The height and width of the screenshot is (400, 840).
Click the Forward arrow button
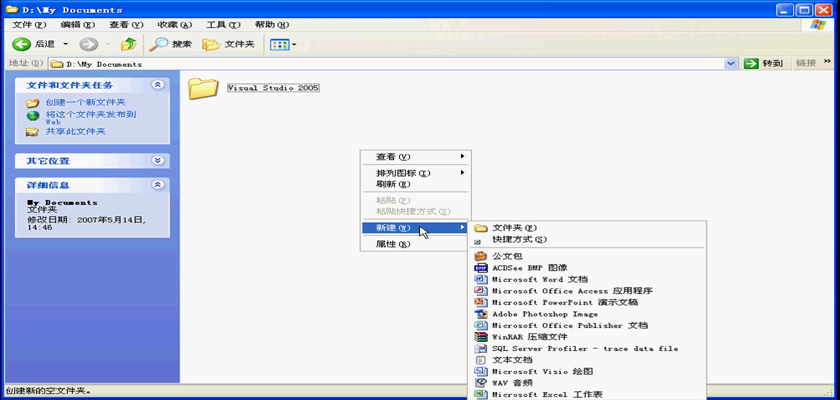click(88, 44)
